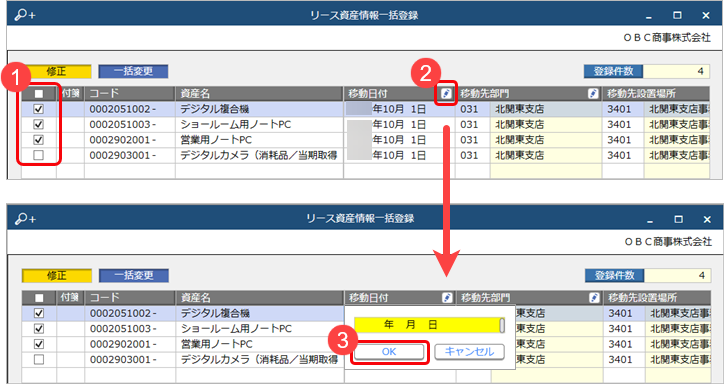Check デジタルカメラ row checkbox in lower window
The height and width of the screenshot is (384, 724).
point(39,360)
